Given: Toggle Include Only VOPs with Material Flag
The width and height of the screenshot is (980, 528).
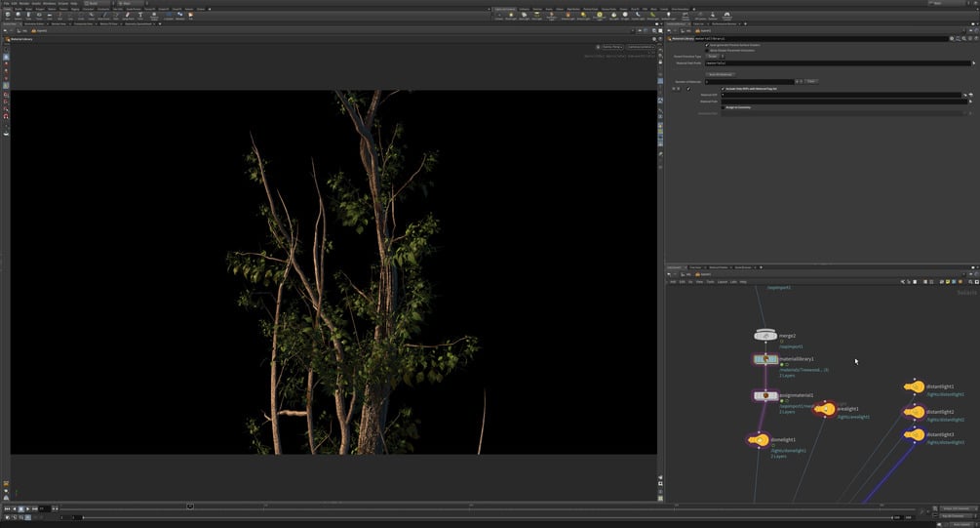Looking at the screenshot, I should [724, 88].
